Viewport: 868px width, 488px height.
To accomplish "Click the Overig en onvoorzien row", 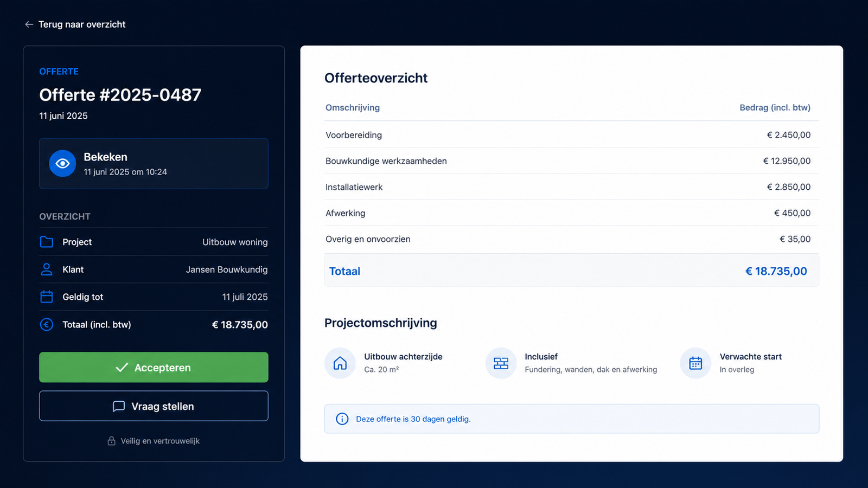I will pos(571,239).
